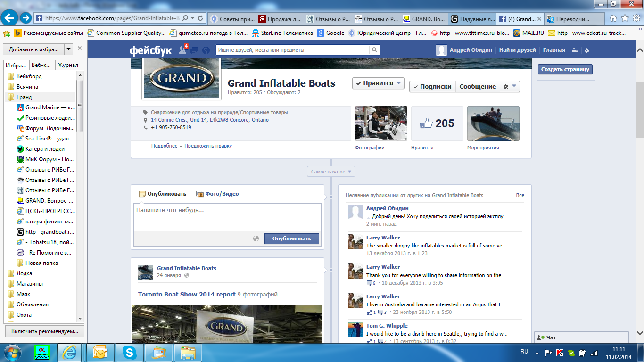The image size is (644, 362).
Task: Click the browser back arrow
Action: pyautogui.click(x=10, y=18)
